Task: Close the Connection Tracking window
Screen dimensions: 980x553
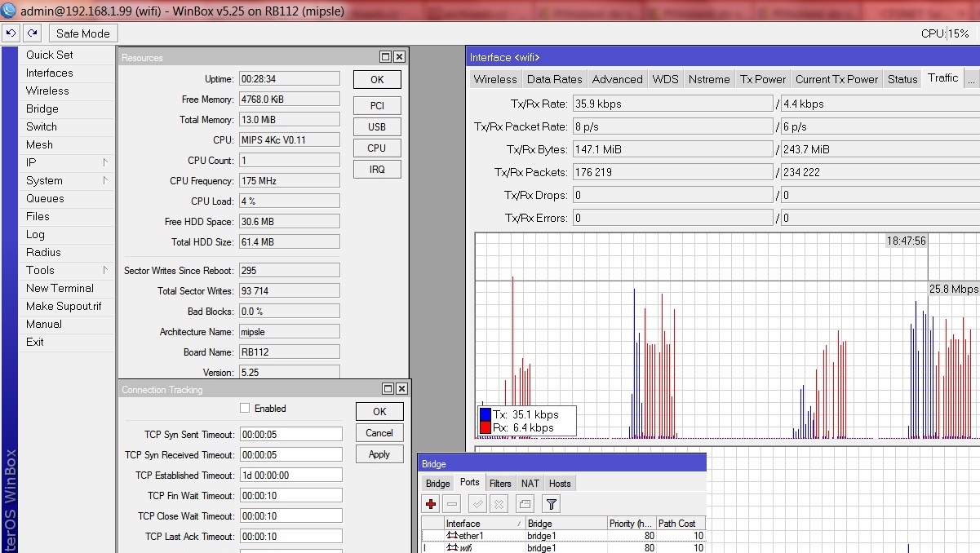Action: tap(401, 389)
